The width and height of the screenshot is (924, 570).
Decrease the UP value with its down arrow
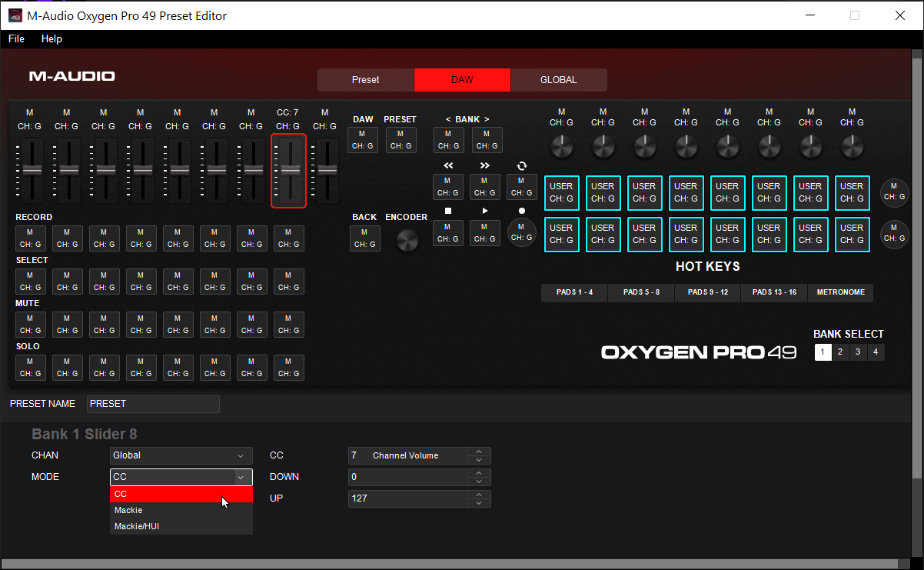coord(479,502)
